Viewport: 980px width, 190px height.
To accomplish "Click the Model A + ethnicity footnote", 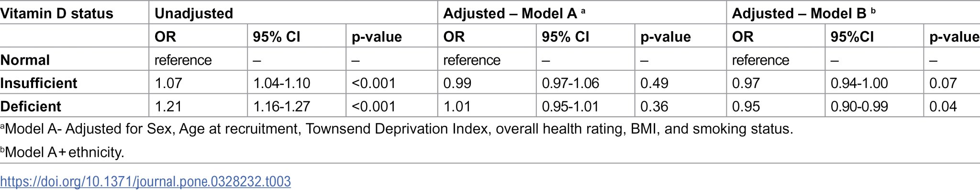I will click(x=62, y=153).
